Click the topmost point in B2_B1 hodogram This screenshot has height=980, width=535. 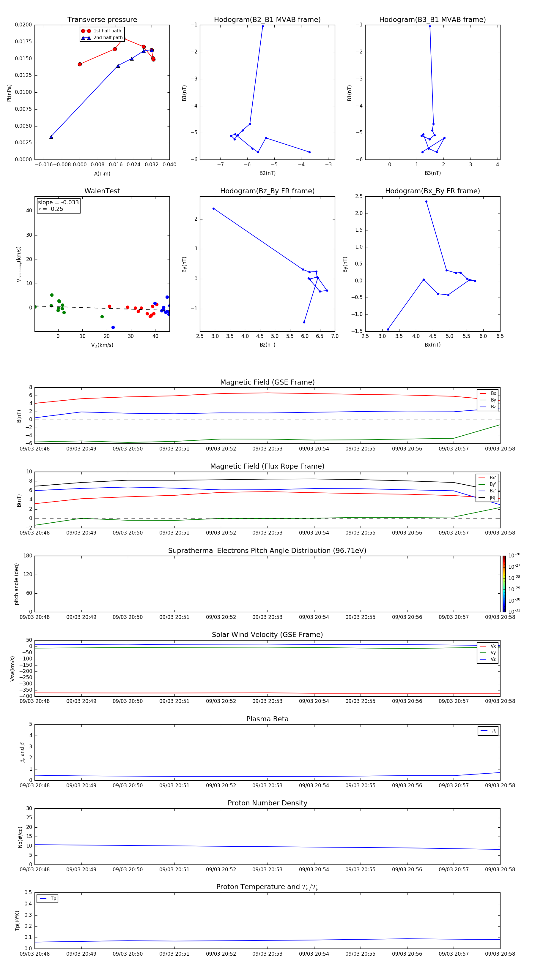pyautogui.click(x=263, y=26)
